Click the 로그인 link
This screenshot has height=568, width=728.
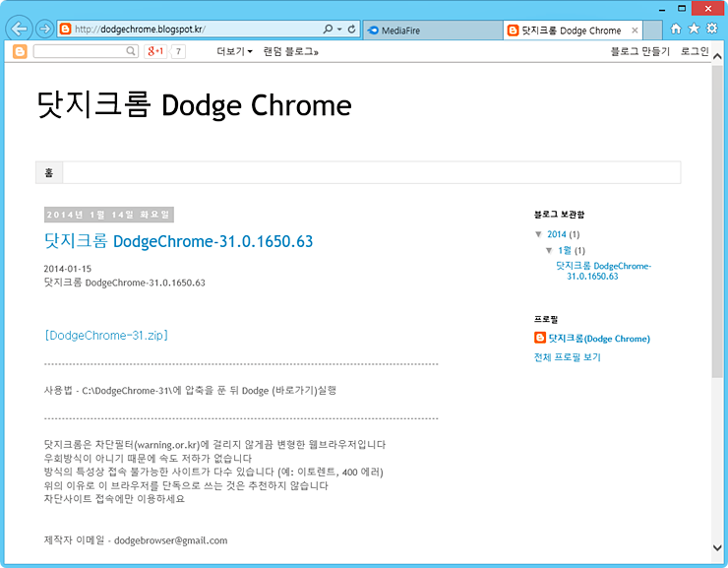(x=695, y=51)
